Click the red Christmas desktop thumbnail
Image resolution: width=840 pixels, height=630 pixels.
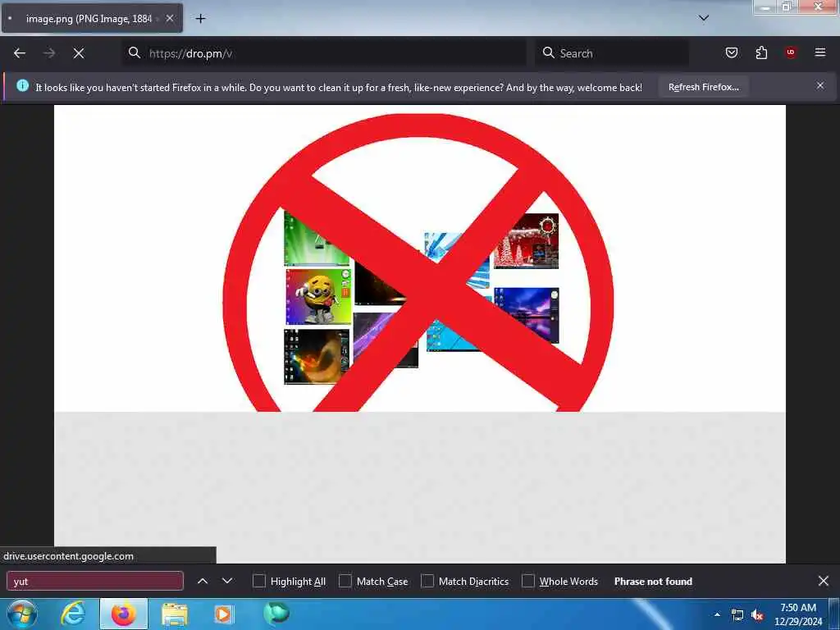pos(526,241)
